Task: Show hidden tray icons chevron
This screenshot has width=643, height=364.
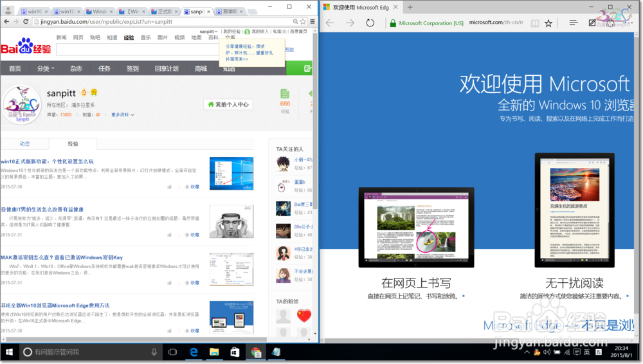Action: [x=527, y=352]
